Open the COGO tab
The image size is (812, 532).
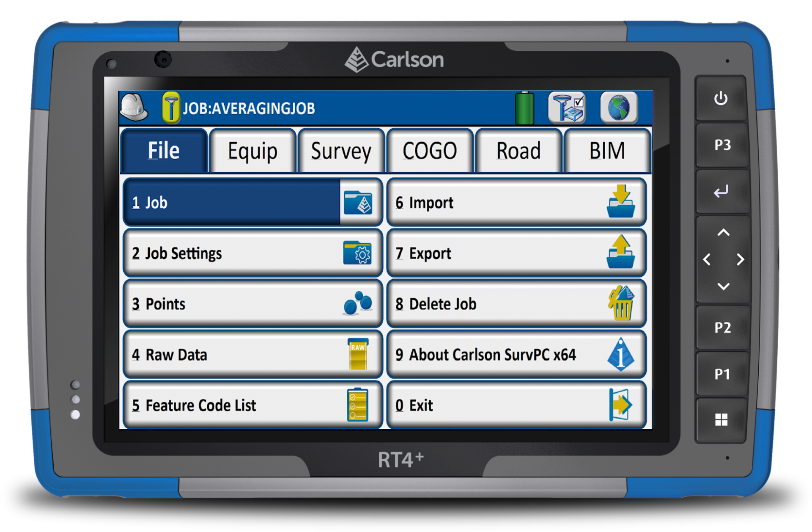[430, 151]
